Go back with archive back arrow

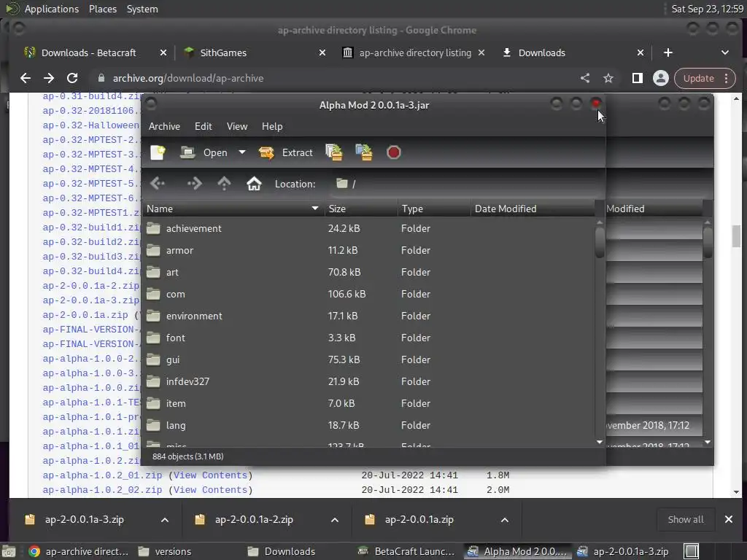click(158, 183)
